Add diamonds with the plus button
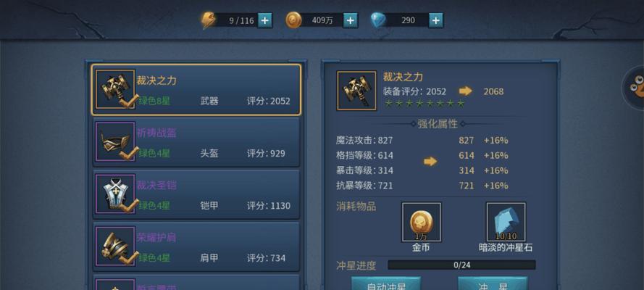The image size is (644, 290). coord(436,20)
